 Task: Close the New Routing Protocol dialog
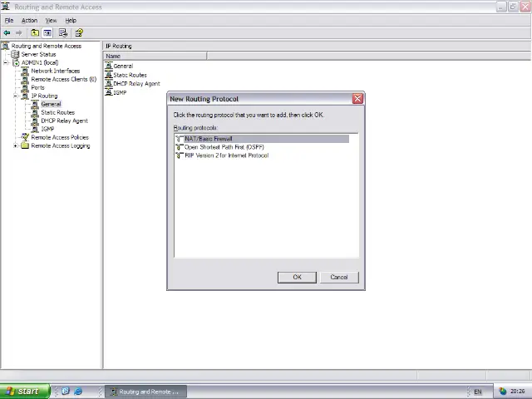(357, 99)
